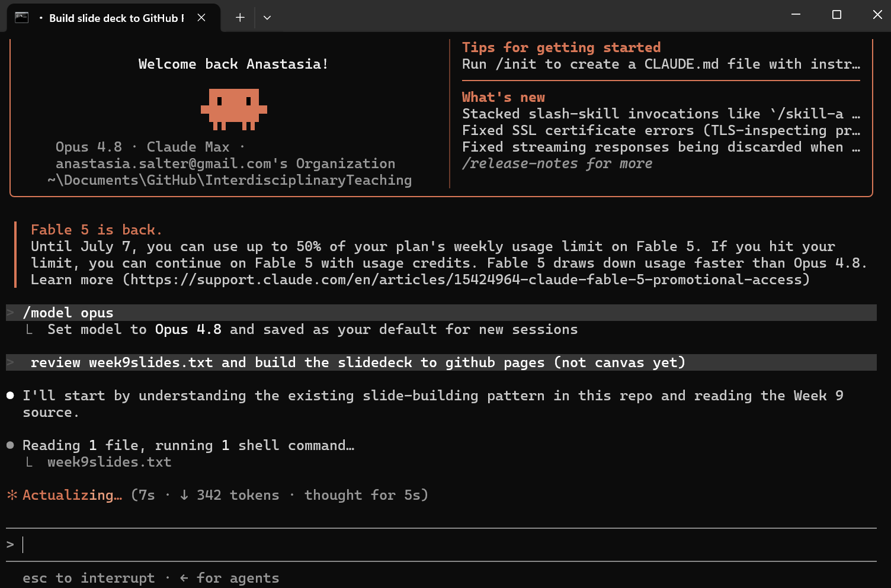891x588 pixels.
Task: Open a new terminal tab with plus button
Action: click(240, 18)
